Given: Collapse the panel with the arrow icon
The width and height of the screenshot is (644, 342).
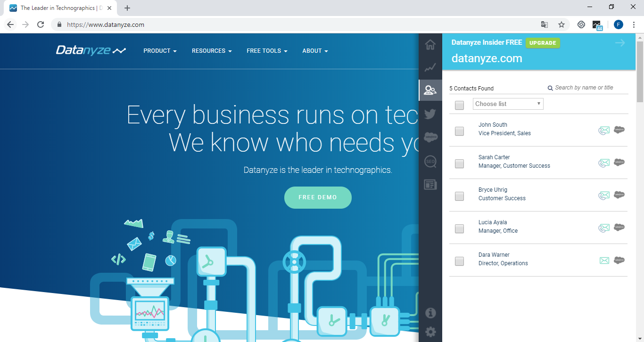Looking at the screenshot, I should coord(620,43).
